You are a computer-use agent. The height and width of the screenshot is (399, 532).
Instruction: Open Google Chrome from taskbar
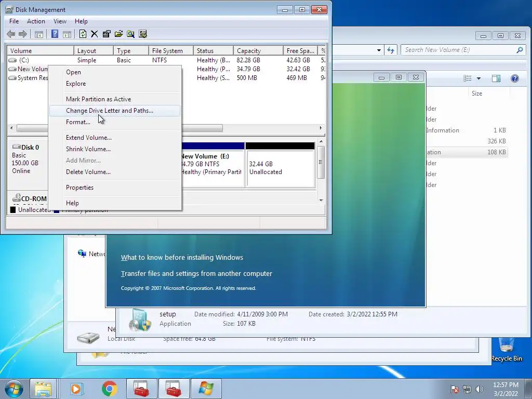109,389
